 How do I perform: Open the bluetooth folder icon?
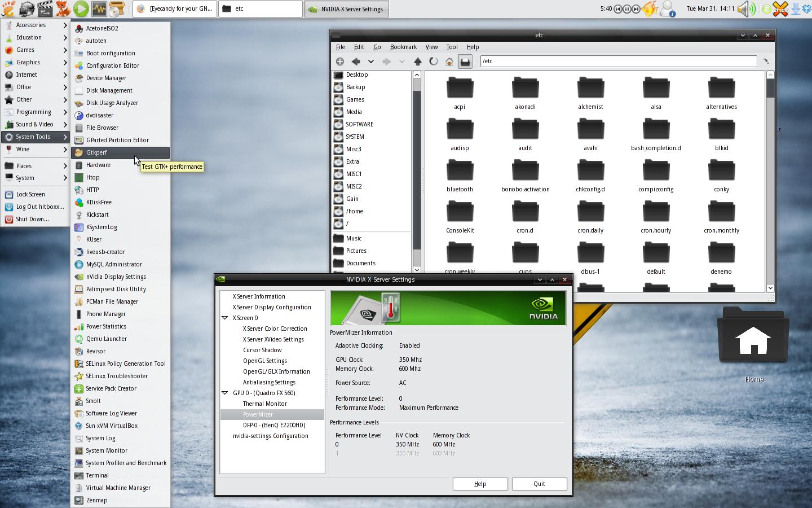[460, 171]
